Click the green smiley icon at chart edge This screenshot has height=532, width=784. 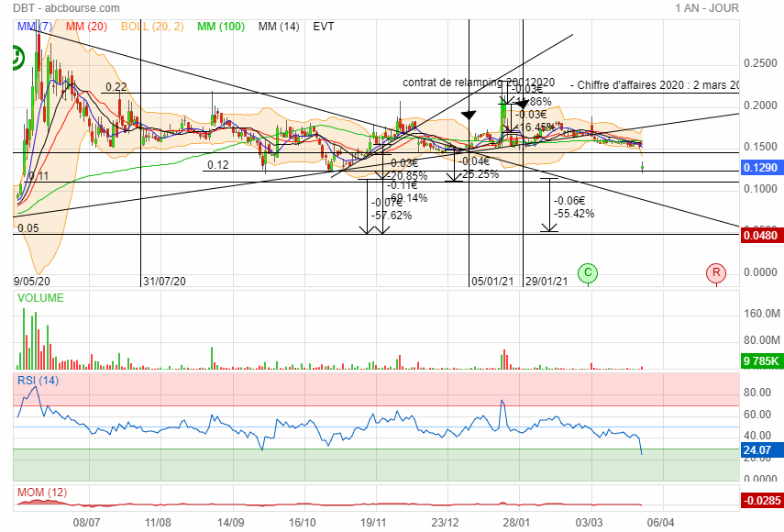coord(17,58)
